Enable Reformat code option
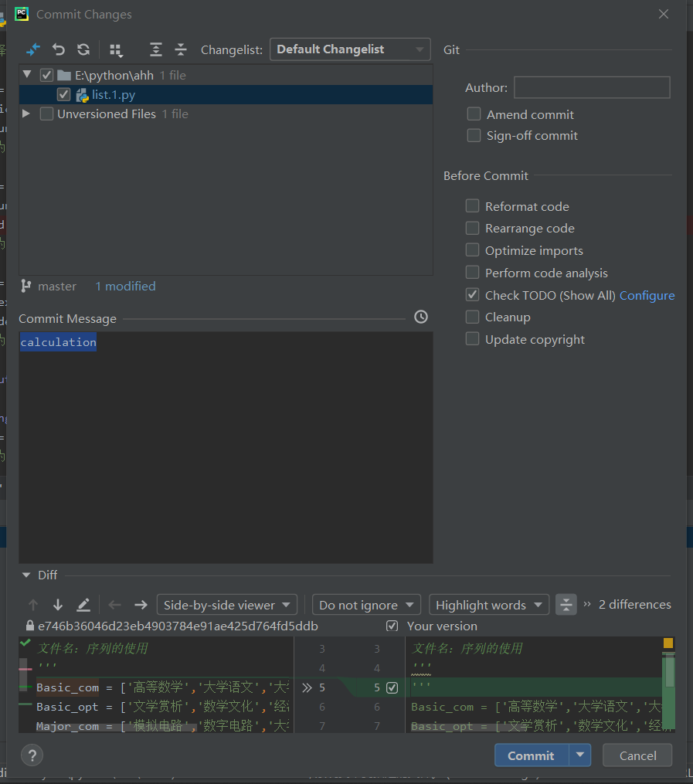This screenshot has width=693, height=784. pyautogui.click(x=472, y=206)
